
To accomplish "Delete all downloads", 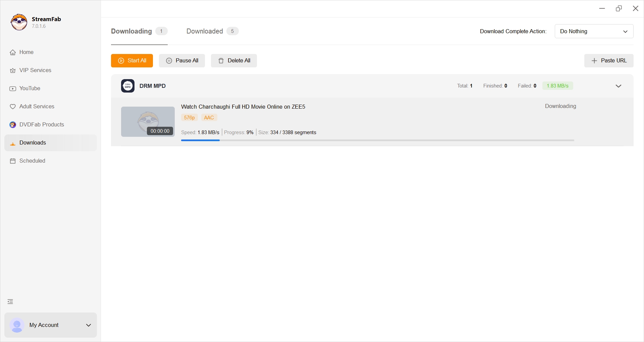I will pos(234,61).
